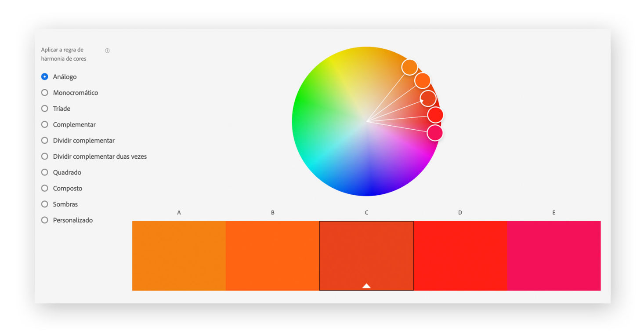
Task: Click the letter E swatch label
Action: point(554,213)
